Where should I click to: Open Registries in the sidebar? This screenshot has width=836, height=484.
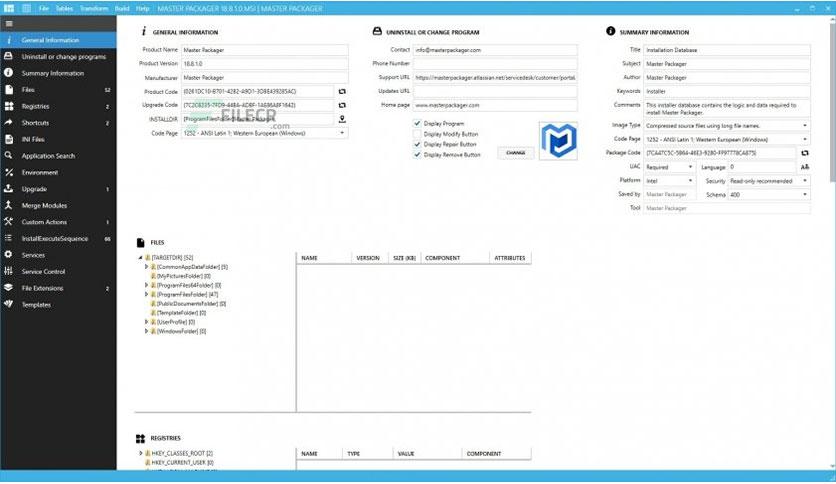tap(58, 106)
